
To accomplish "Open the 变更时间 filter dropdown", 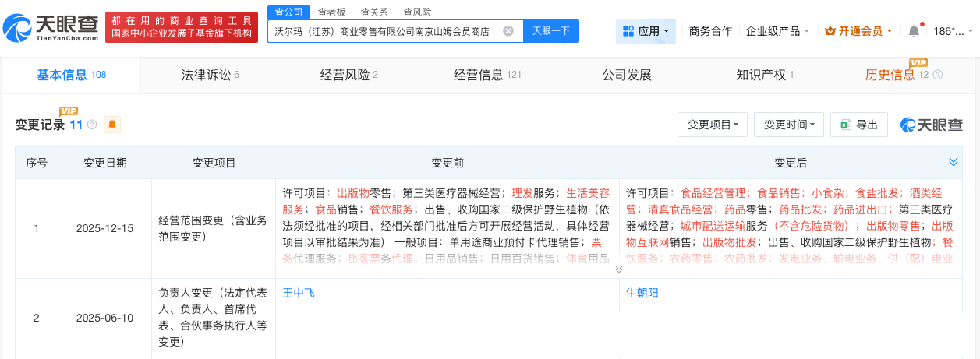I will (789, 125).
